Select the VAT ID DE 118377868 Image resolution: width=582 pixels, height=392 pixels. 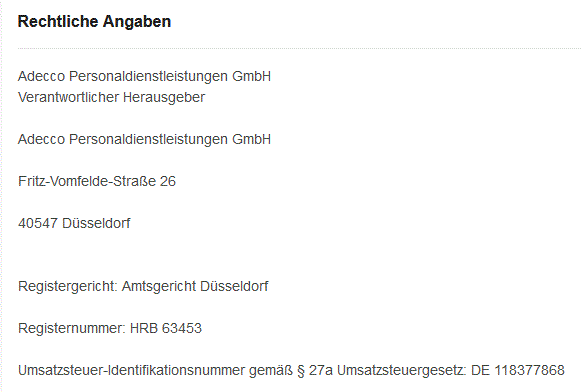518,370
